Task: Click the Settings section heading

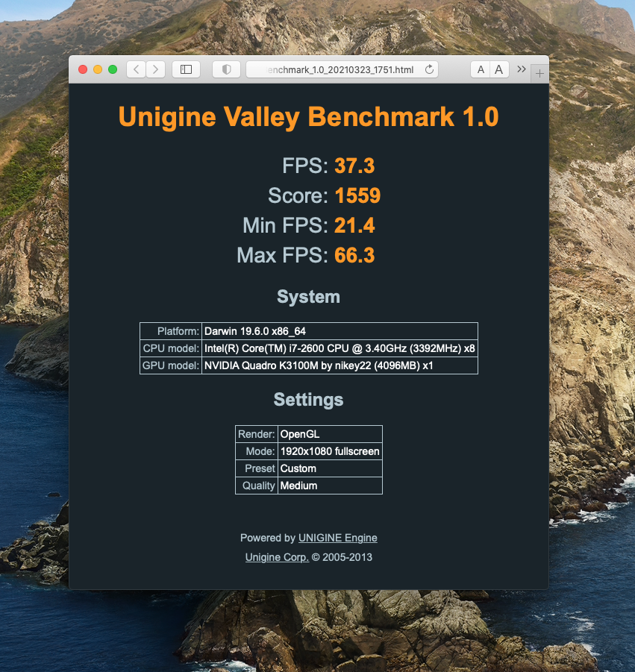Action: click(x=309, y=400)
